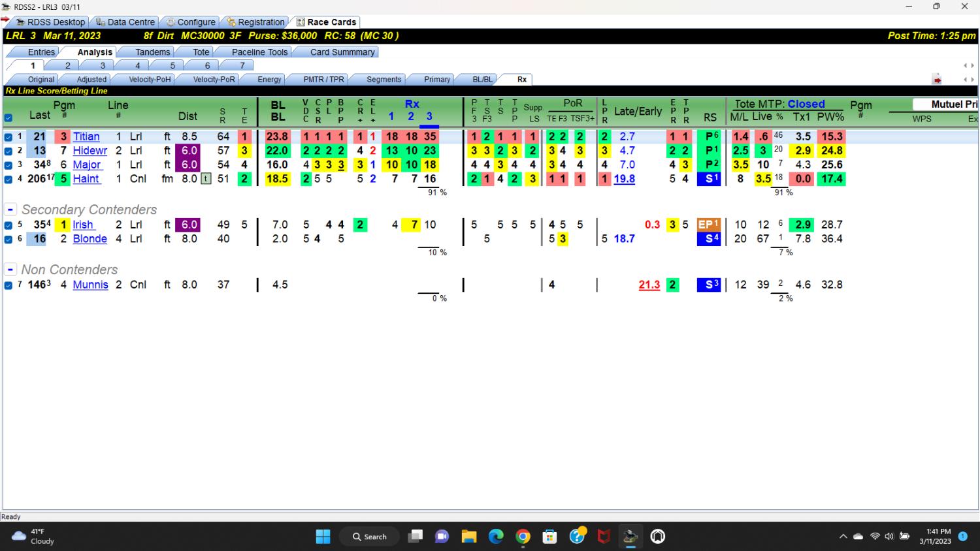Click the RDSS horse app taskbar icon
Viewport: 980px width, 551px height.
pyautogui.click(x=630, y=537)
